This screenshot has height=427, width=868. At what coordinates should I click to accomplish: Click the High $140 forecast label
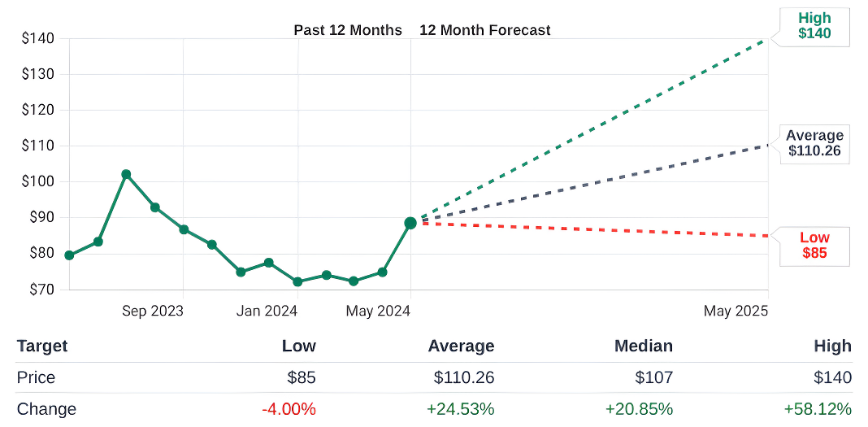814,27
